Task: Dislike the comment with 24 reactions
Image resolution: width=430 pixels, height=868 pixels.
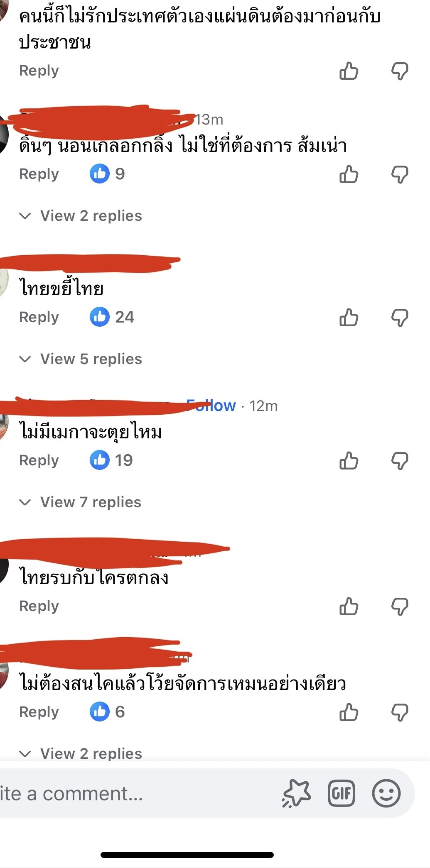Action: pyautogui.click(x=400, y=318)
